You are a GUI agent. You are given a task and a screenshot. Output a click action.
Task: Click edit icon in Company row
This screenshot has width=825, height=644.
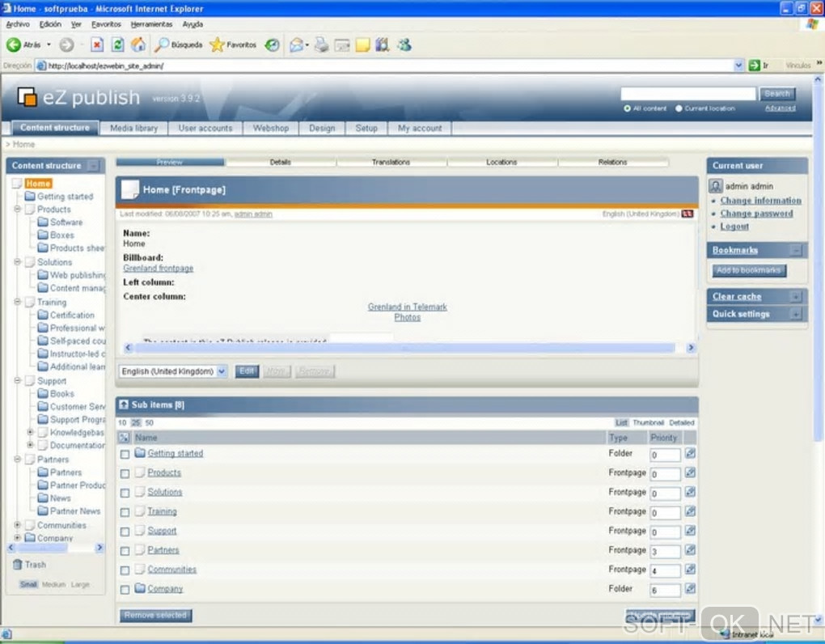pos(690,589)
